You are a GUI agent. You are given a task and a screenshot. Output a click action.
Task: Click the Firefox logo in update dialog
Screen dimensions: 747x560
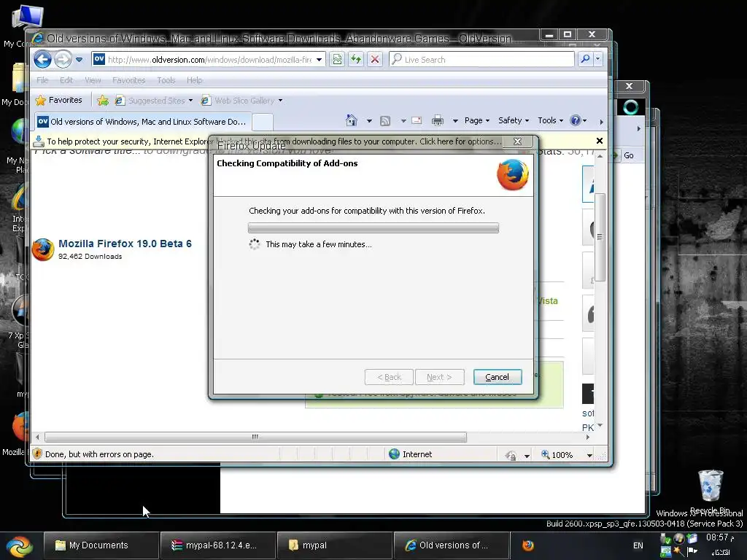coord(513,175)
